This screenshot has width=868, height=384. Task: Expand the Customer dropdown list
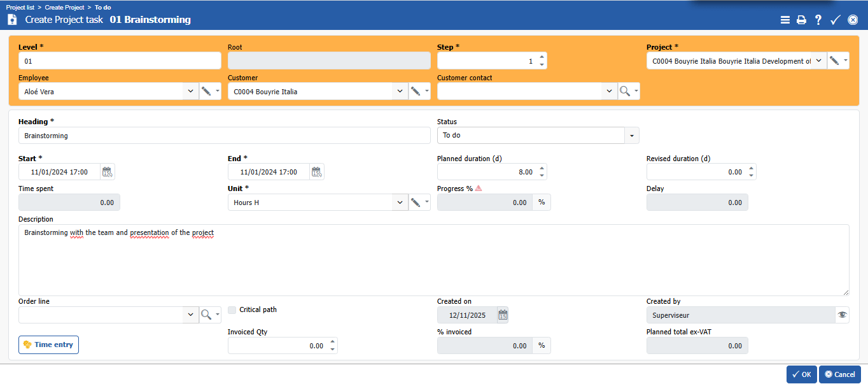point(400,92)
